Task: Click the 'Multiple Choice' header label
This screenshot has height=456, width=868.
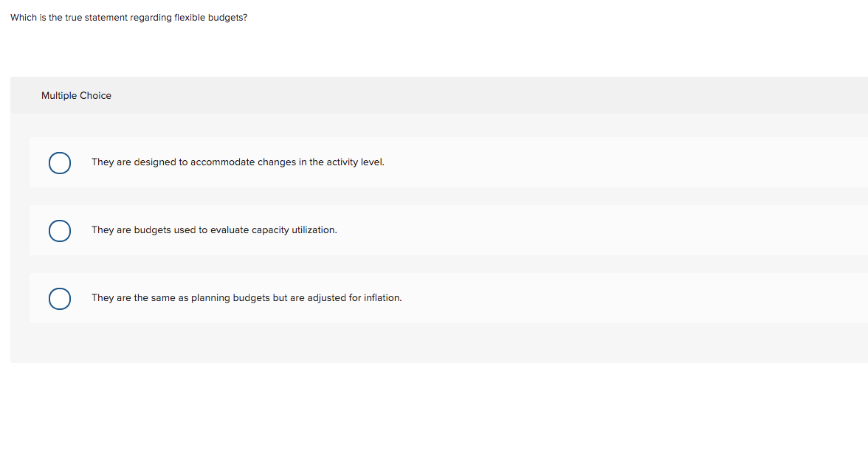Action: 76,95
